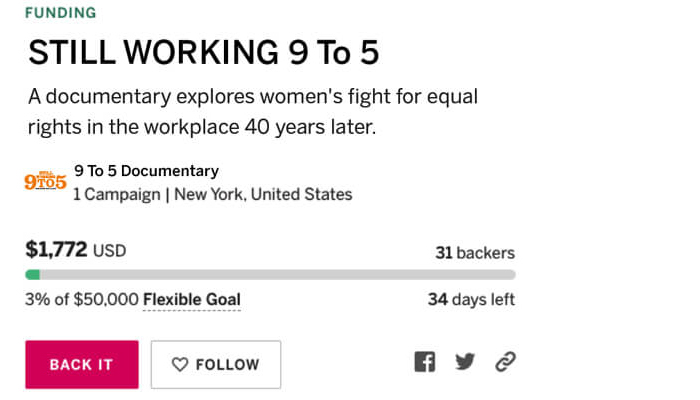Click the FUNDING status label

(61, 12)
